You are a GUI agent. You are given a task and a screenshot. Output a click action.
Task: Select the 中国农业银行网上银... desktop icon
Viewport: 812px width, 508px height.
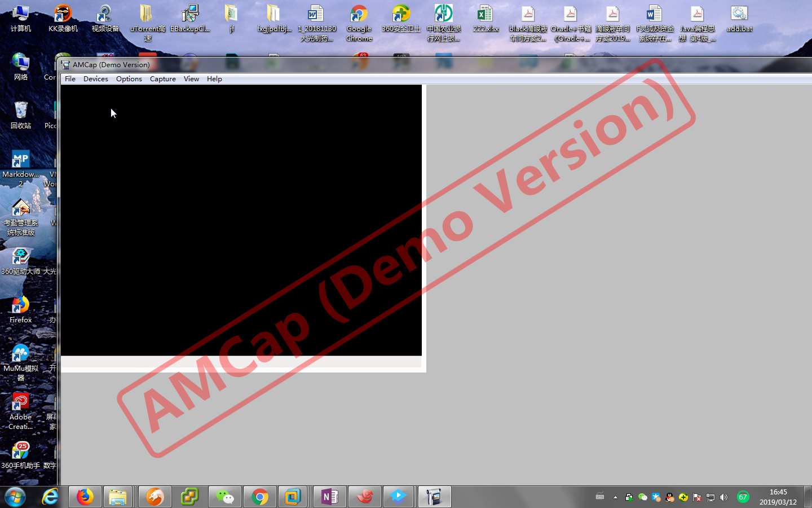pyautogui.click(x=443, y=24)
